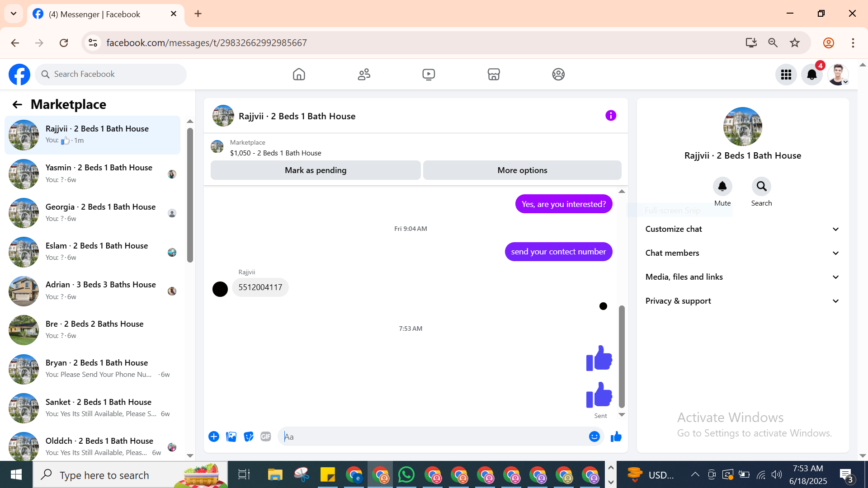
Task: Reload the page in Chrome
Action: (x=64, y=43)
